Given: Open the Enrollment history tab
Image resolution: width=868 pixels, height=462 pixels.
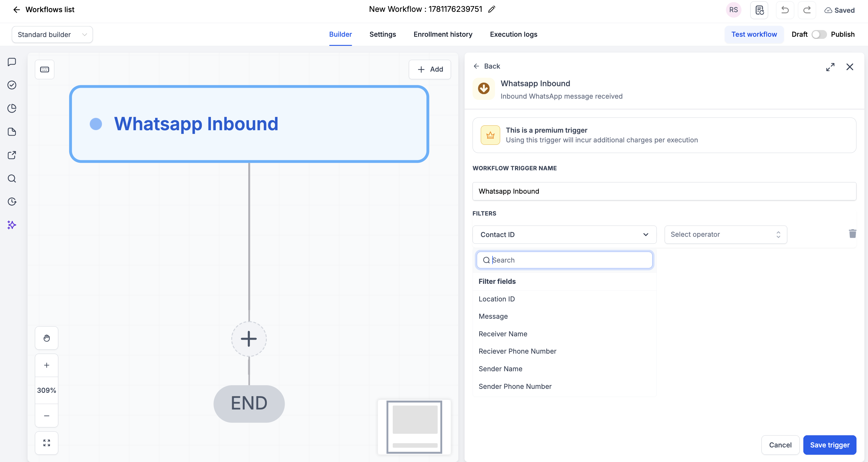Looking at the screenshot, I should pyautogui.click(x=443, y=34).
